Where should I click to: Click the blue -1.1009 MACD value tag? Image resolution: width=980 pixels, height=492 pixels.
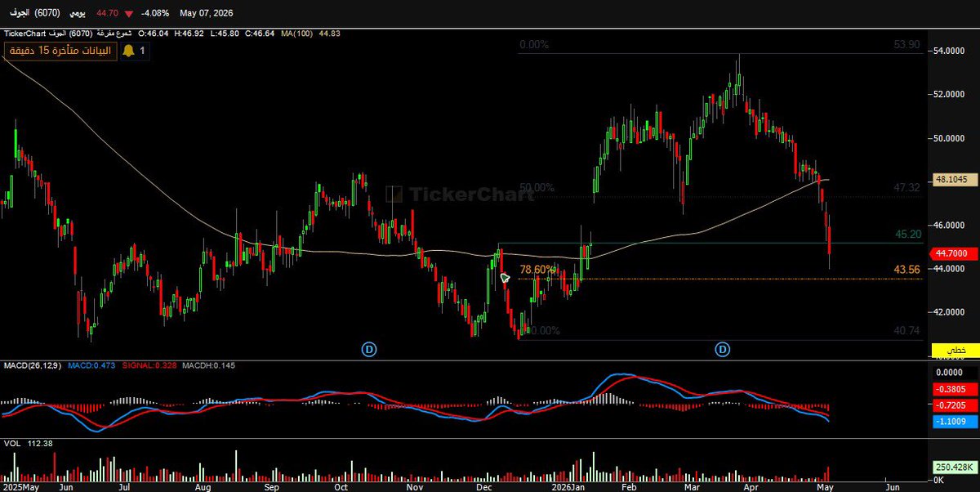click(955, 421)
